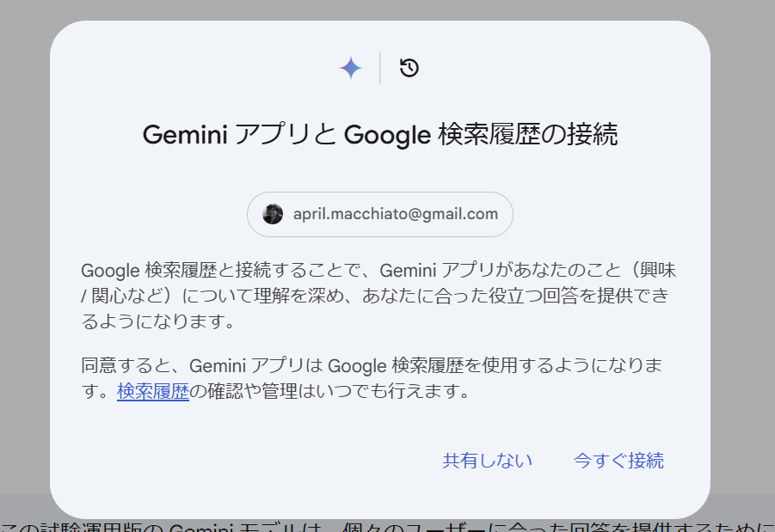The image size is (775, 532).
Task: Open the 検索履歴 link
Action: coord(153,391)
